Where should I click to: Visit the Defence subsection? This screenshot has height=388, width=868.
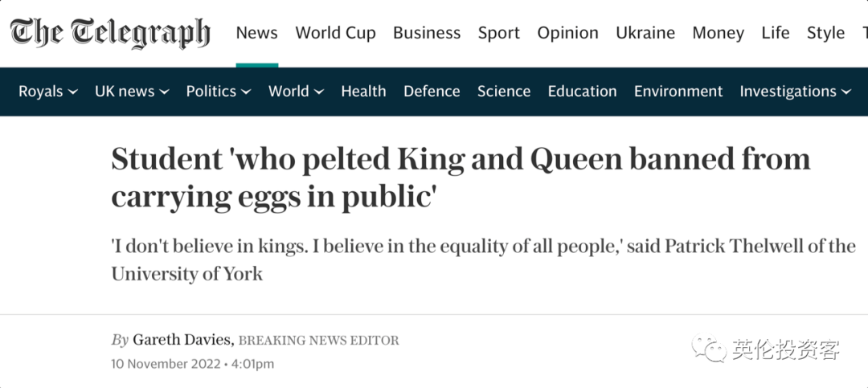(432, 92)
